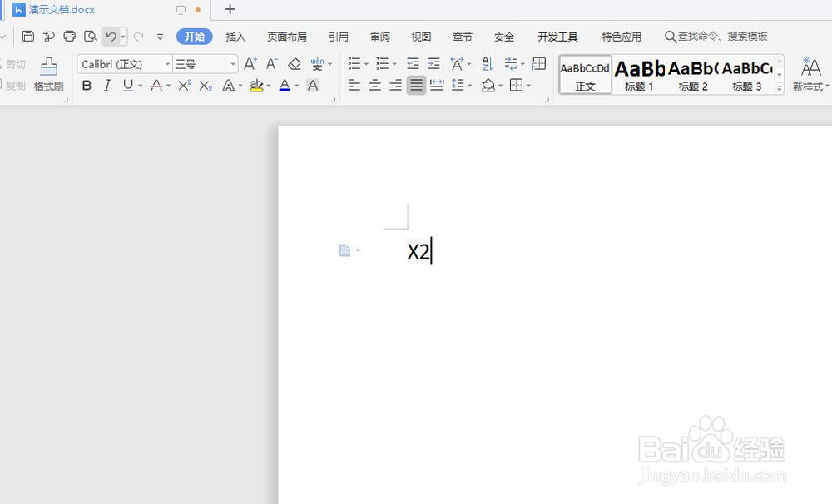832x504 pixels.
Task: Open the 特色应用 ribbon tab
Action: coord(621,37)
